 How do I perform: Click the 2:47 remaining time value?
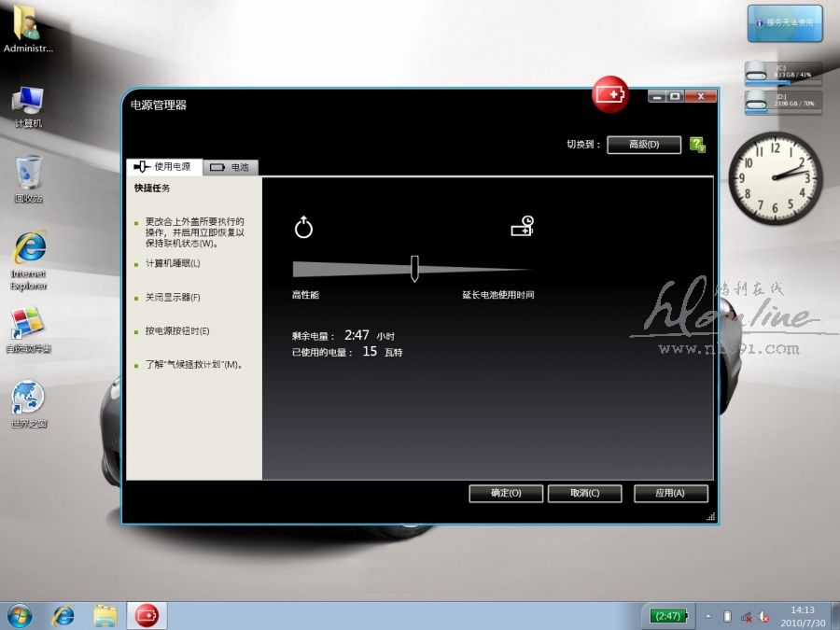pyautogui.click(x=357, y=335)
